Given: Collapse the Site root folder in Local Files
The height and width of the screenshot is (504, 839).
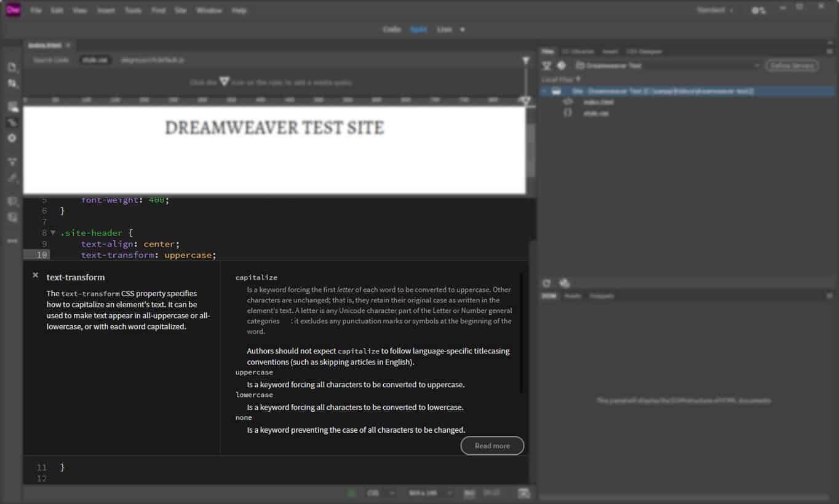Looking at the screenshot, I should tap(544, 91).
